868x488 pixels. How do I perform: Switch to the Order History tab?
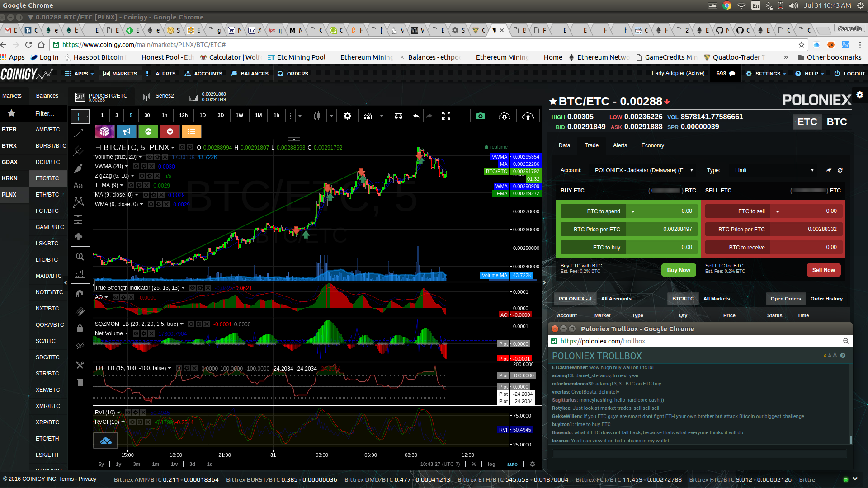(x=826, y=299)
